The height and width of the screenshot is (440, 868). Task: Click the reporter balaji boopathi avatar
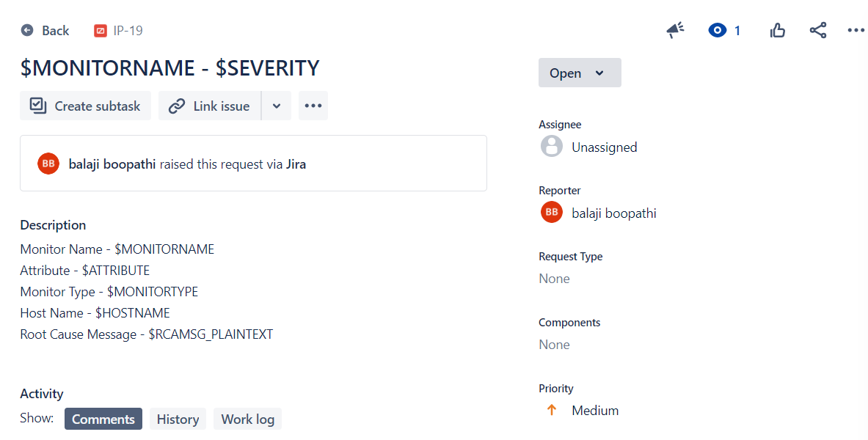(552, 213)
